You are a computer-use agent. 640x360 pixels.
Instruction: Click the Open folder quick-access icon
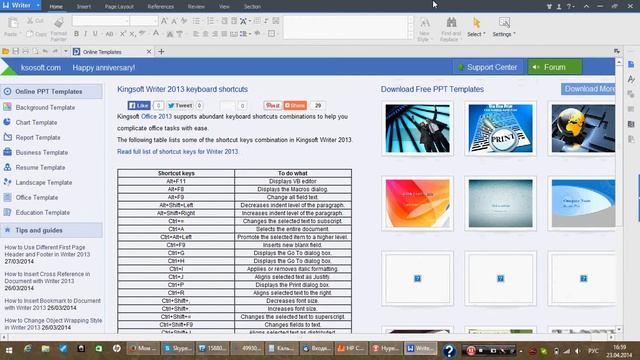[x=6, y=51]
